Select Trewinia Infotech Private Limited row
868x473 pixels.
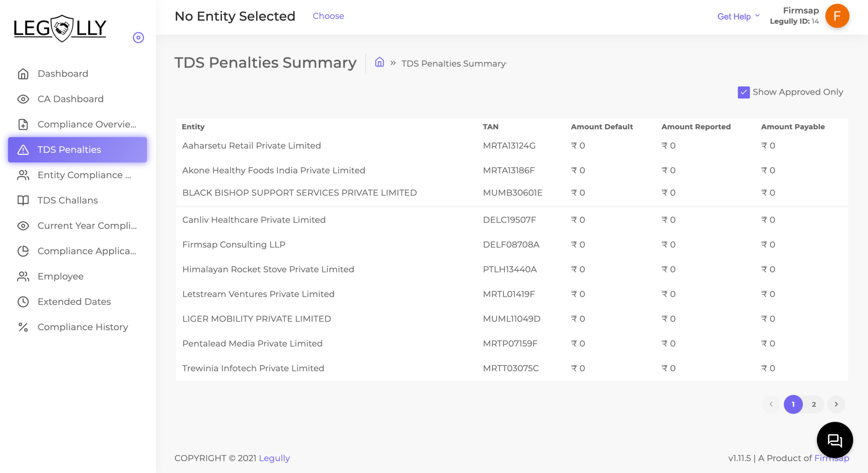click(x=512, y=368)
